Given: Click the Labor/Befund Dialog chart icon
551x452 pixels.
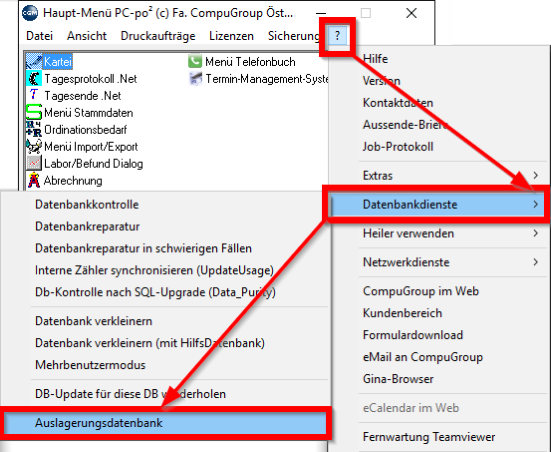Looking at the screenshot, I should pyautogui.click(x=34, y=163).
